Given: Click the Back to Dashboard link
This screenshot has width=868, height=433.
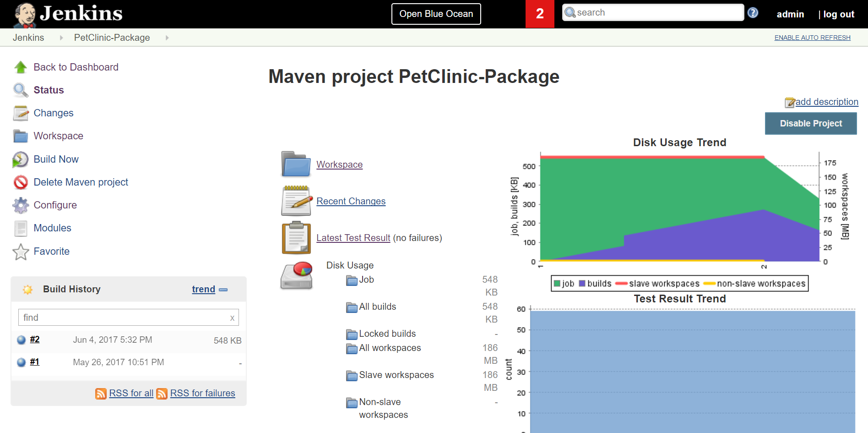Looking at the screenshot, I should 76,67.
